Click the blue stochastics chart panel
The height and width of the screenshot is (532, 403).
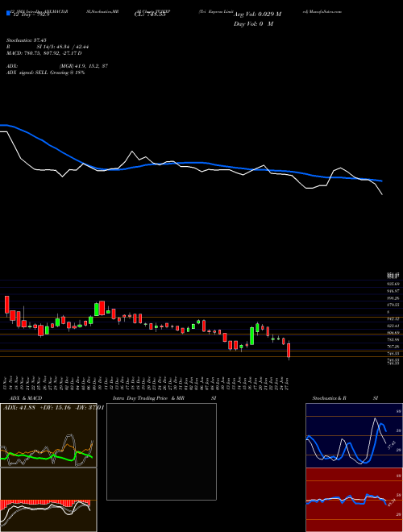coord(354,435)
